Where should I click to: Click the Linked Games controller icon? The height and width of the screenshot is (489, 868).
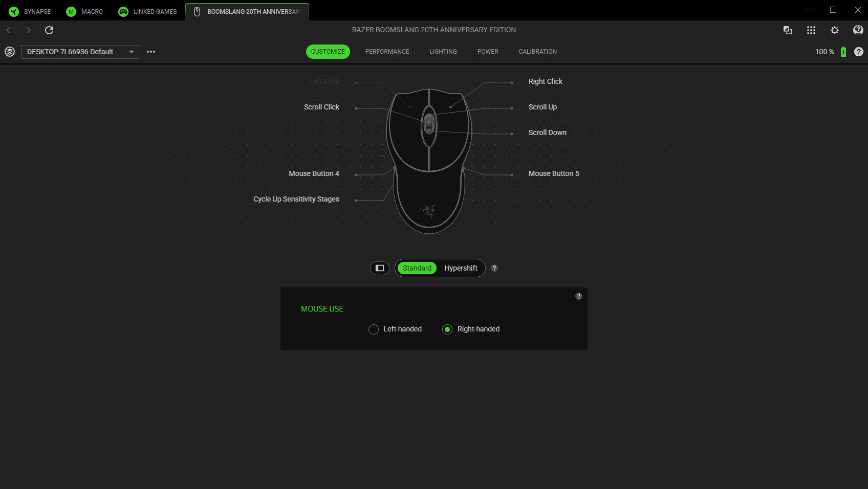point(123,11)
